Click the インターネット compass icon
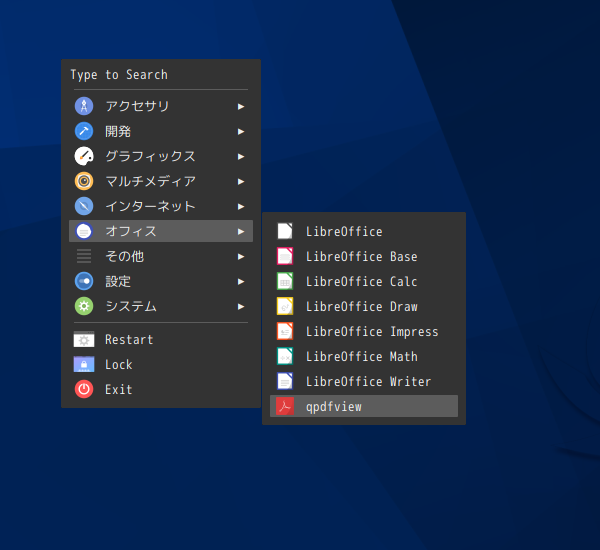 (x=84, y=206)
